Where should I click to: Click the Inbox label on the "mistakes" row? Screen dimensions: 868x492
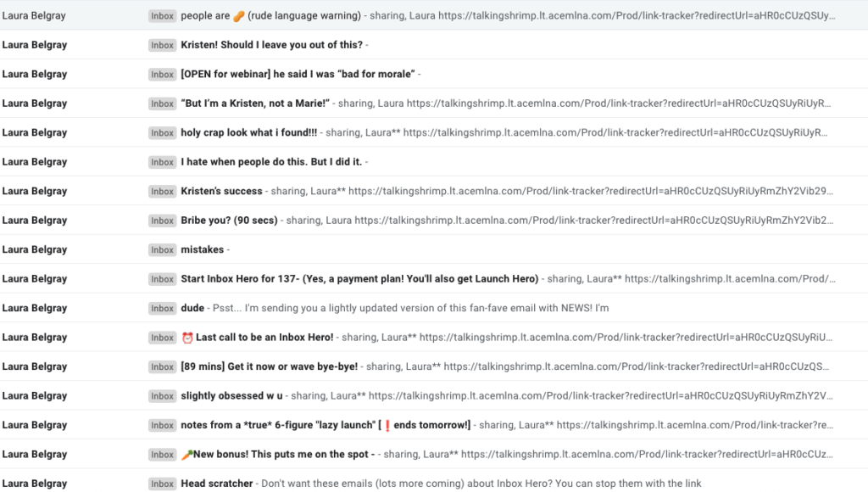(163, 250)
